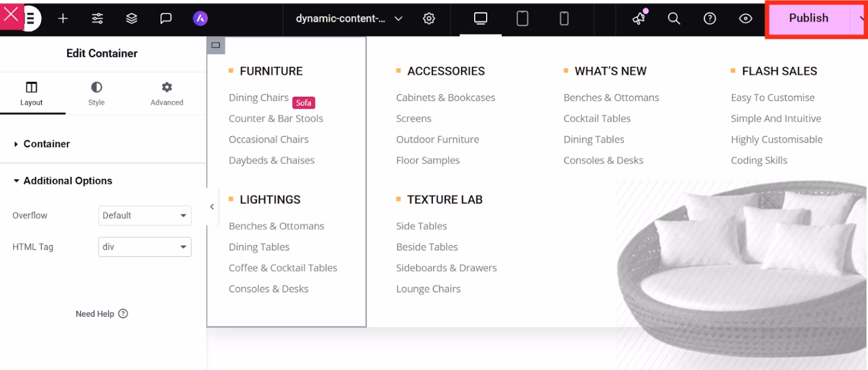Click the Add Element plus icon
Image resolution: width=868 pixels, height=370 pixels.
click(63, 18)
